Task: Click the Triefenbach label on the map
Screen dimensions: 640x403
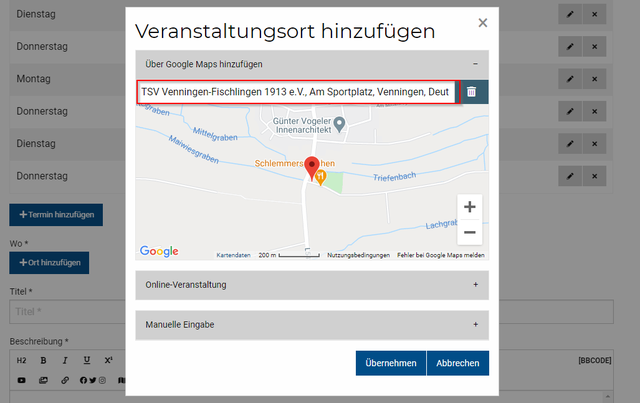Action: coord(395,176)
